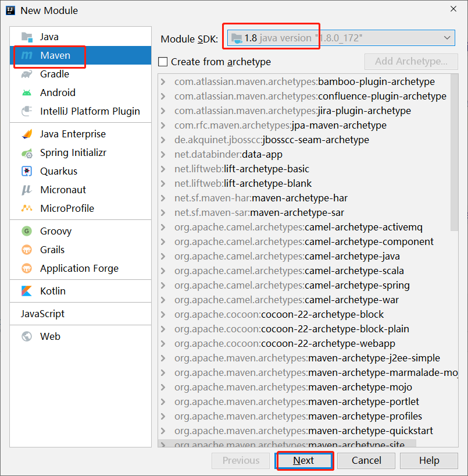This screenshot has width=468, height=476.
Task: Click the Java Enterprise icon
Action: 27,134
